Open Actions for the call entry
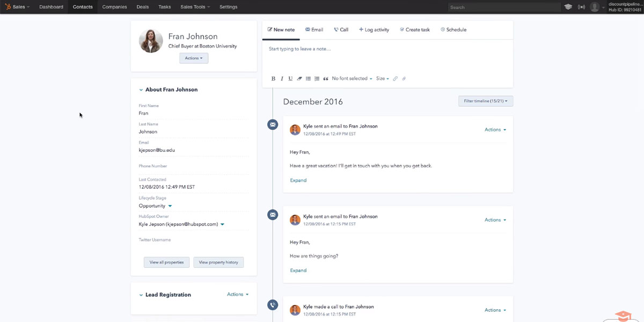The height and width of the screenshot is (322, 644). click(x=495, y=310)
